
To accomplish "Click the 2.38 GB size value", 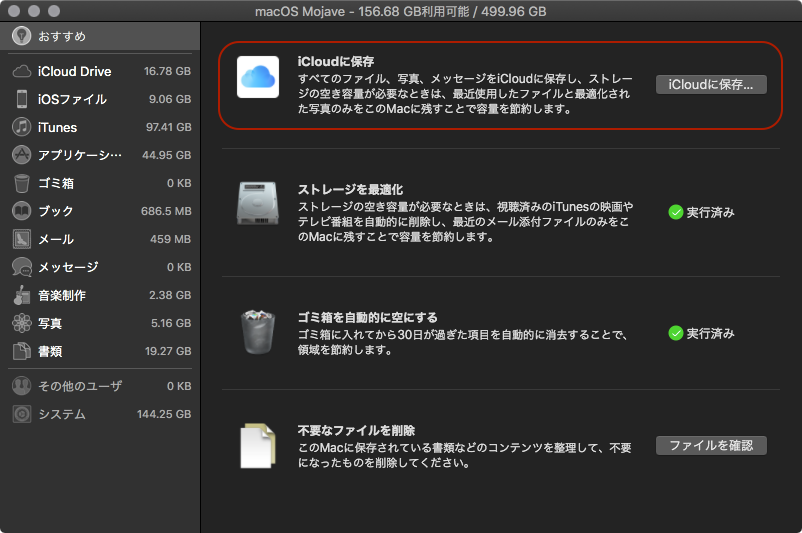I will 170,295.
